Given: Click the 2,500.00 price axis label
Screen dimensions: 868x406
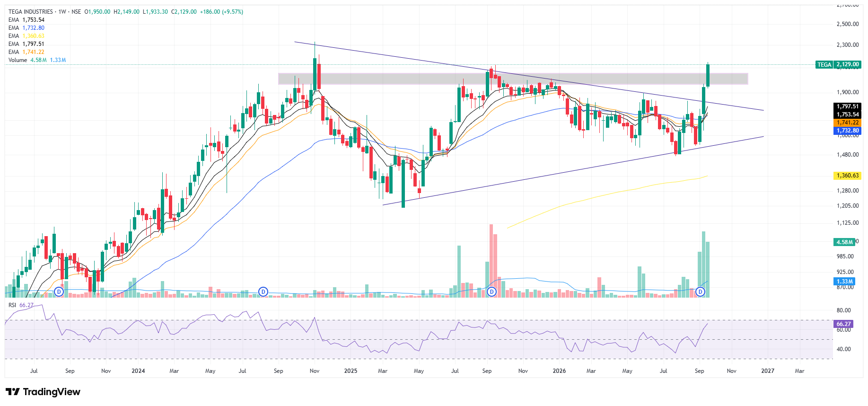Looking at the screenshot, I should coord(848,24).
